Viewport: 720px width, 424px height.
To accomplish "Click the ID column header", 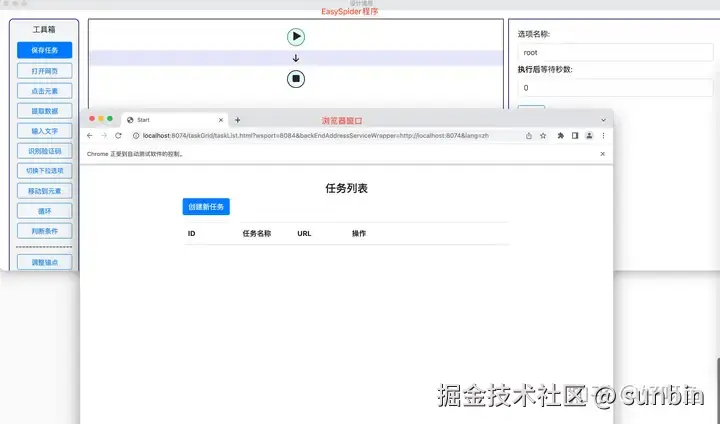I will (x=191, y=233).
